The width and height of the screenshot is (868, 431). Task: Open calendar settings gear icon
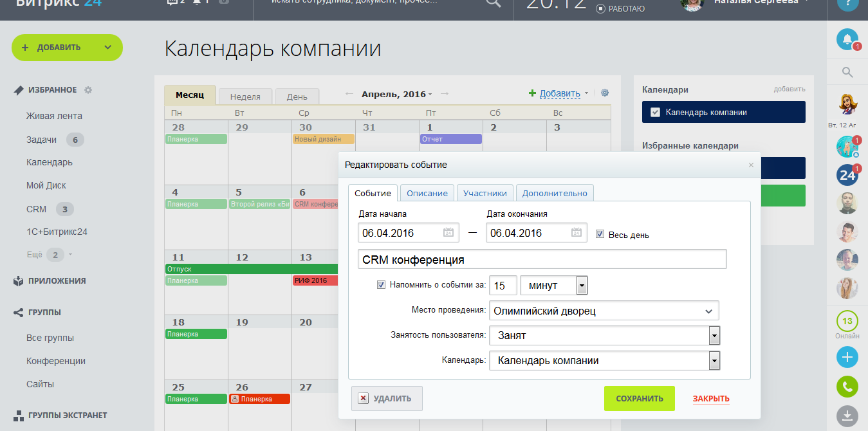(605, 93)
